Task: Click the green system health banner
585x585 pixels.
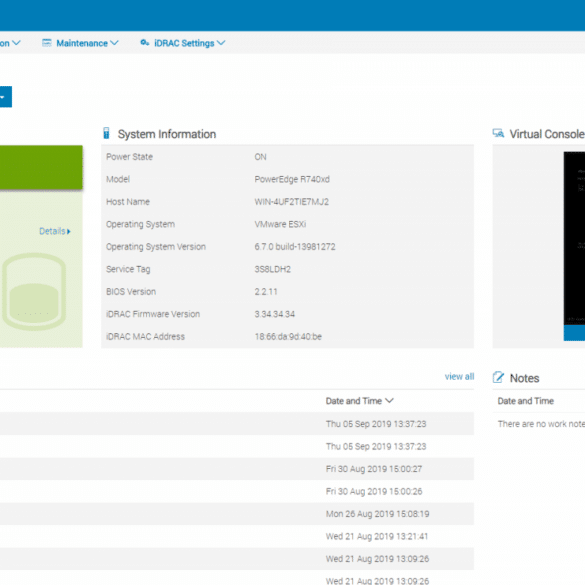Action: (x=41, y=167)
